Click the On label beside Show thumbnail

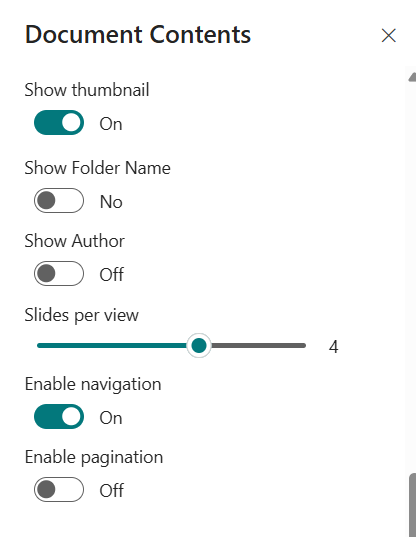[x=111, y=124]
